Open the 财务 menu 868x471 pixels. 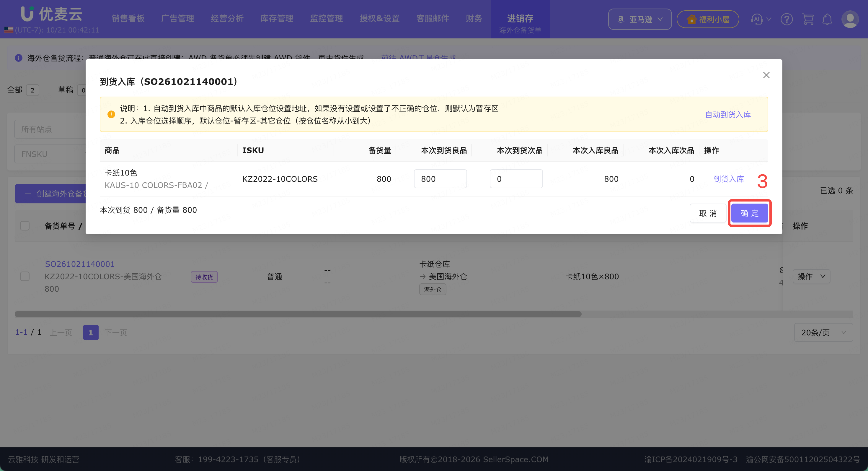474,19
